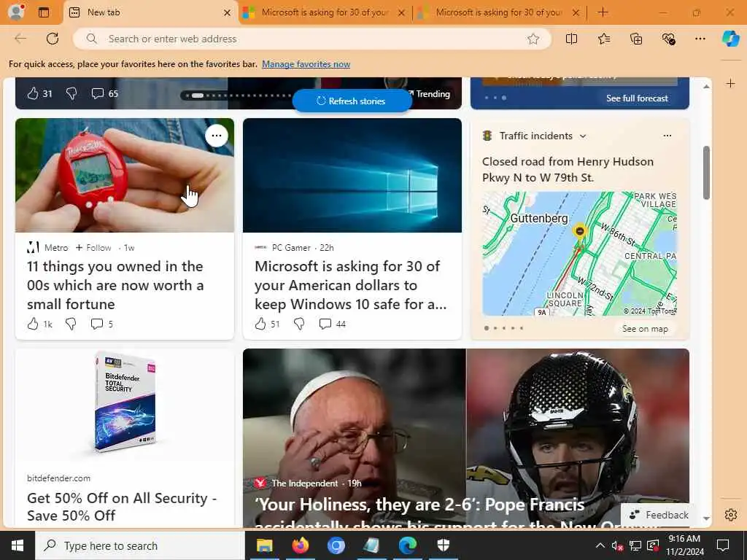Click Closed road from Henry Hudson text
This screenshot has width=747, height=560.
568,169
